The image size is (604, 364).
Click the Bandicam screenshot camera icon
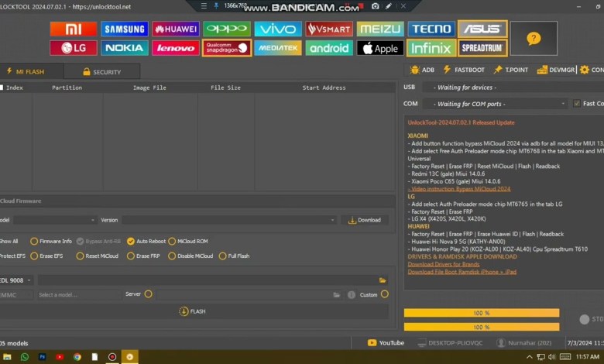click(x=376, y=6)
